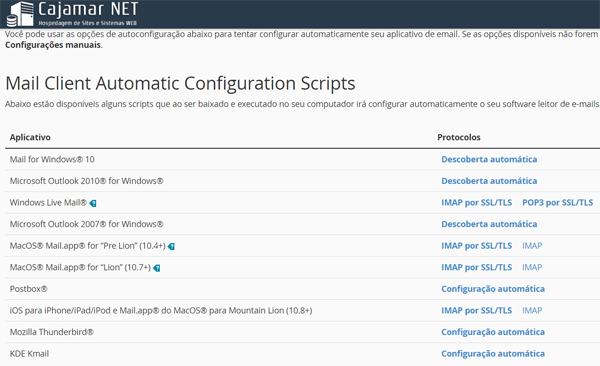Screen dimensions: 600x366
Task: Select POP3 por SSL/TLS for Windows Live Mail
Action: coord(558,203)
